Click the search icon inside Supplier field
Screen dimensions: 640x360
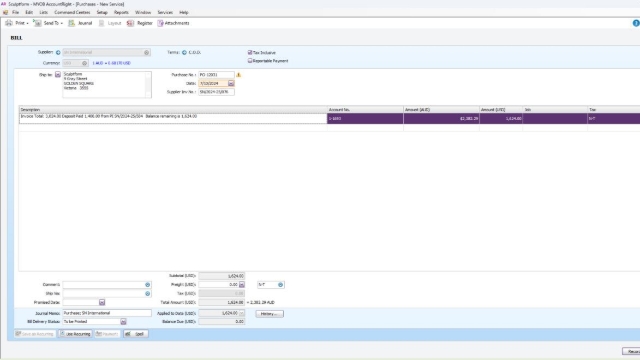(x=147, y=52)
